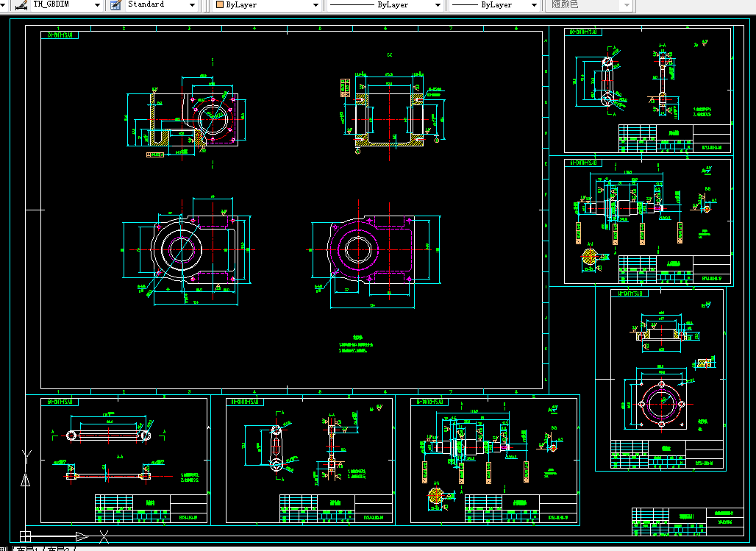The height and width of the screenshot is (551, 756).
Task: Open the Standard text style dropdown
Action: 193,5
